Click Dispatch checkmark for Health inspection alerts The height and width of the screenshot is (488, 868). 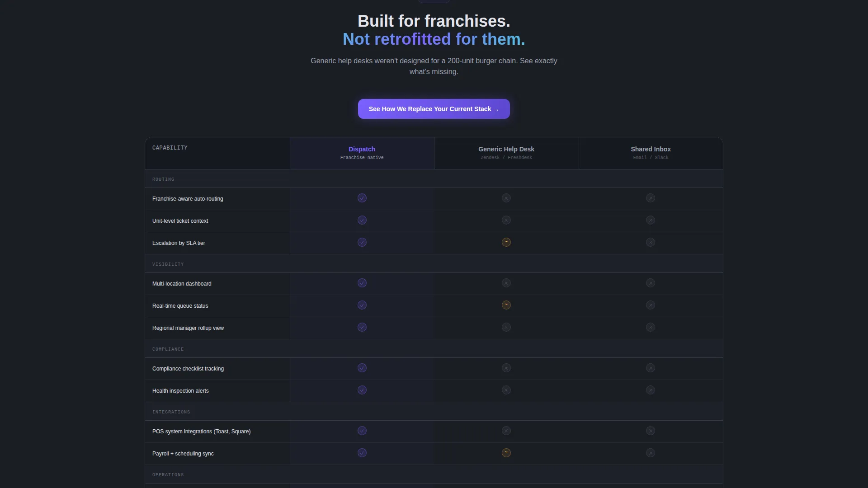pos(362,390)
